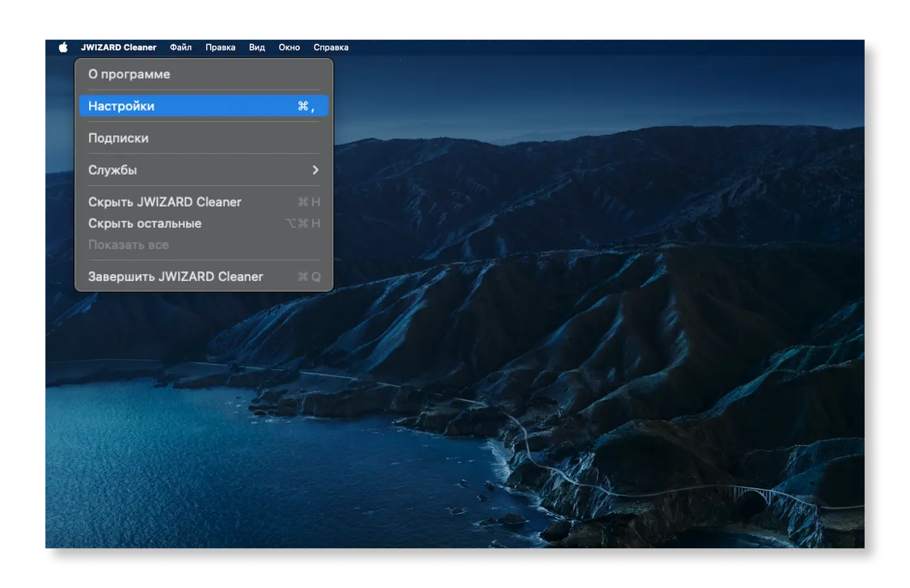Select «О программе» from the menu
Image resolution: width=910 pixels, height=588 pixels.
pos(129,74)
